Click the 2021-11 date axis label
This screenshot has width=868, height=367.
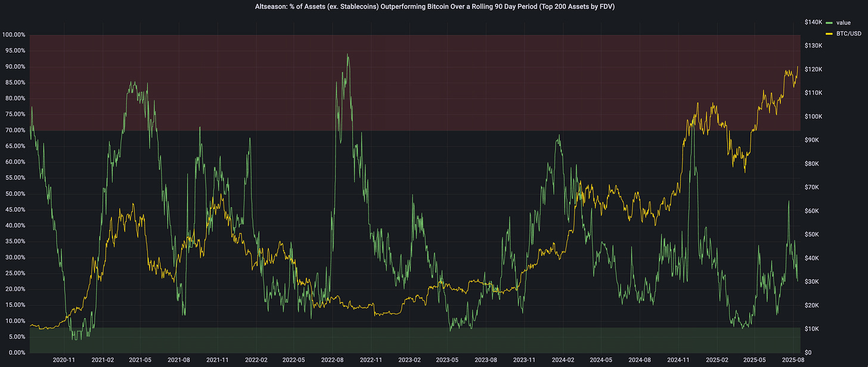[217, 360]
